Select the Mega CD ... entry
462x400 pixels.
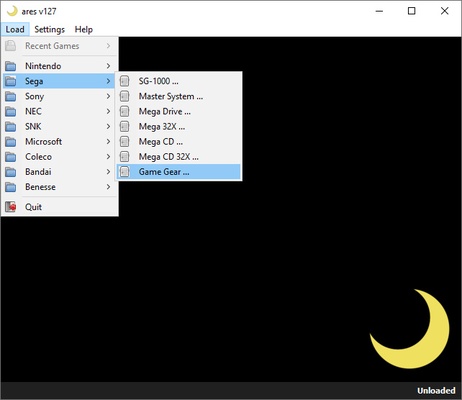coord(178,142)
